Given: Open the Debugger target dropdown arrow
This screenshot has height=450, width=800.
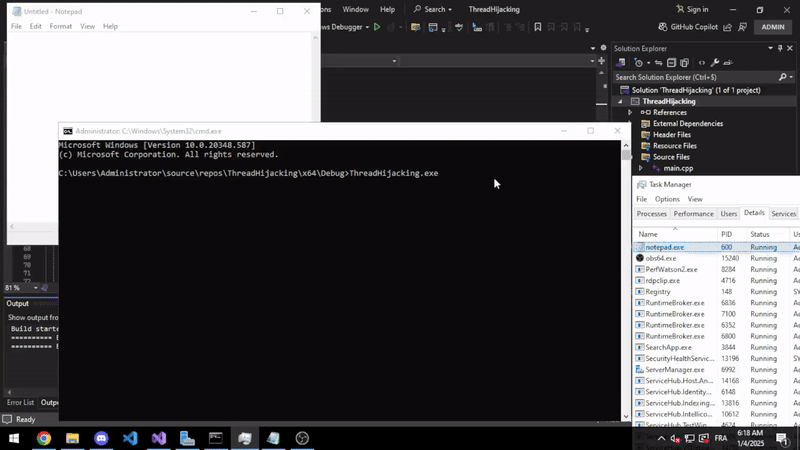Looking at the screenshot, I should tap(367, 27).
